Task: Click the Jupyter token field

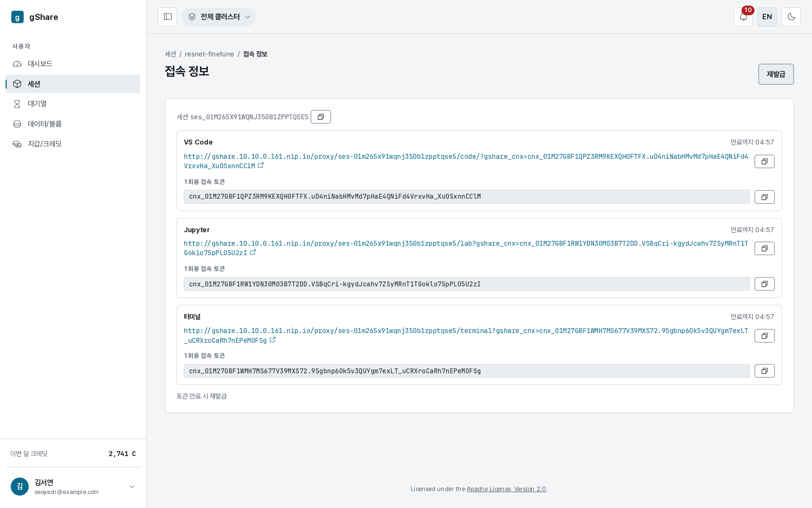Action: point(467,284)
